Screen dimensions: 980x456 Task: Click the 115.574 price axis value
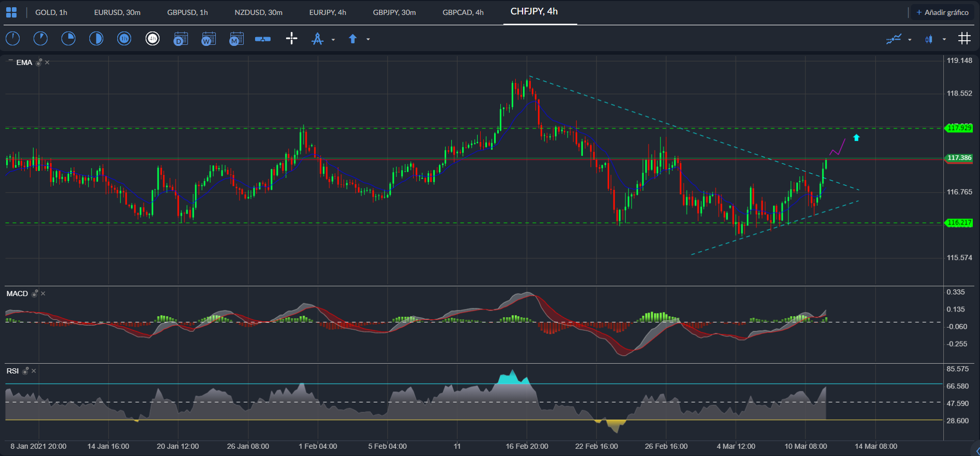coord(959,257)
